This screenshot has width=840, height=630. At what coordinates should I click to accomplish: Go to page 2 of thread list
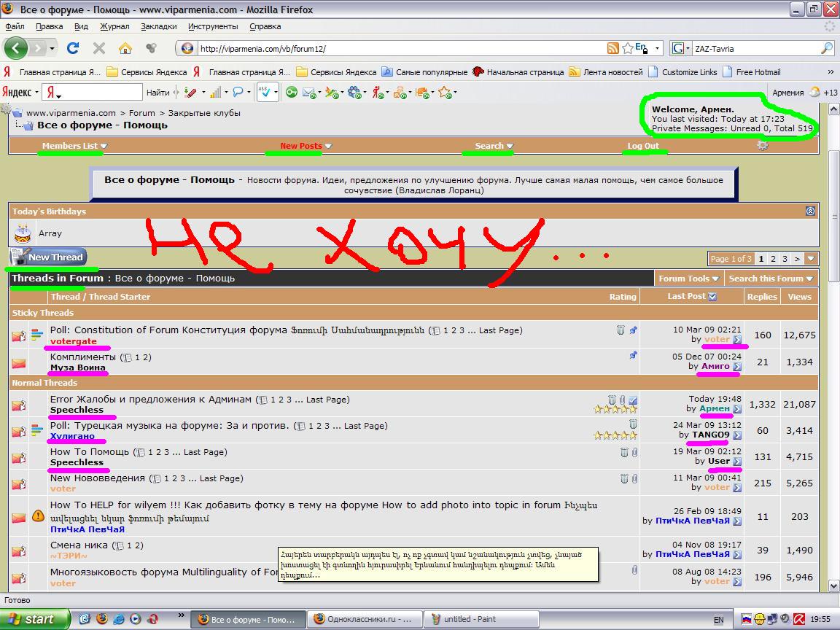[x=773, y=259]
